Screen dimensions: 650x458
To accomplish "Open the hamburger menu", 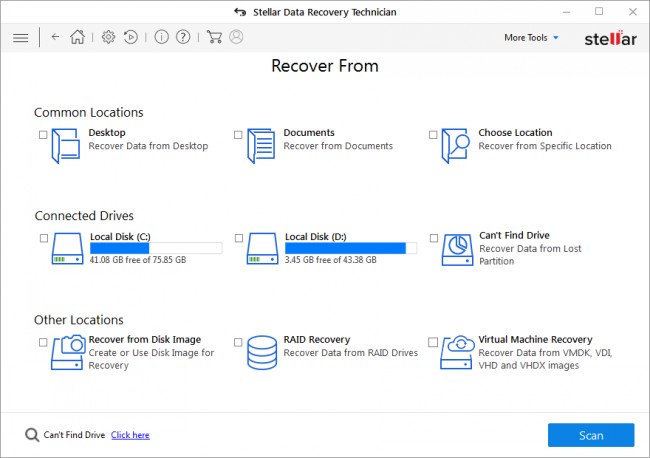I will pos(20,38).
